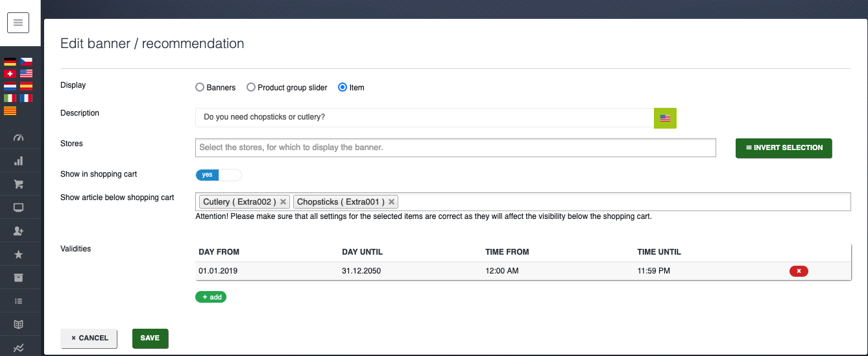
Task: Select the Item display radio button
Action: (343, 87)
